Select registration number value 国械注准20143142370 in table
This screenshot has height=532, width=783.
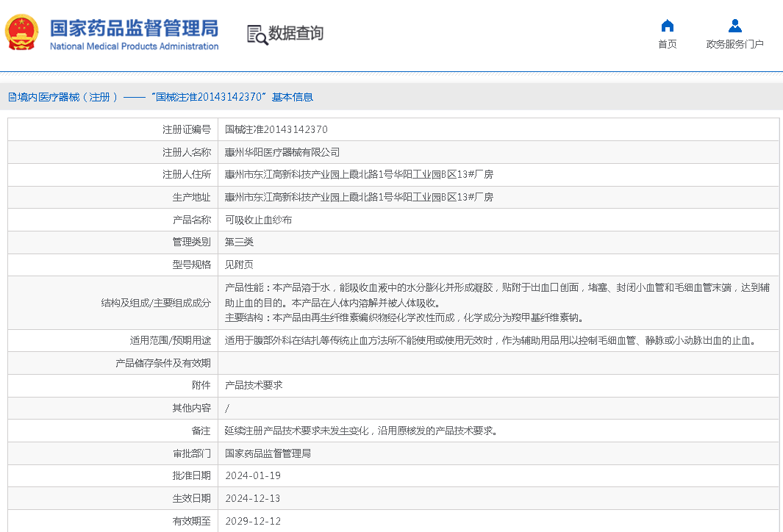point(276,129)
